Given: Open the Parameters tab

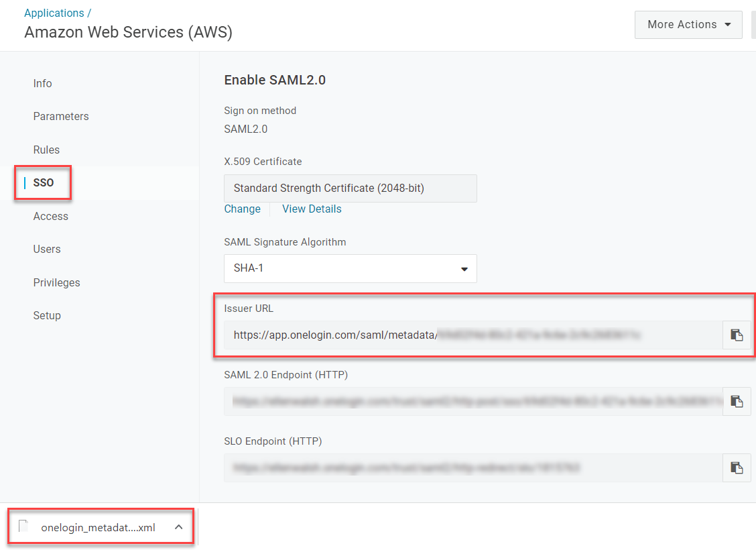Looking at the screenshot, I should (61, 116).
